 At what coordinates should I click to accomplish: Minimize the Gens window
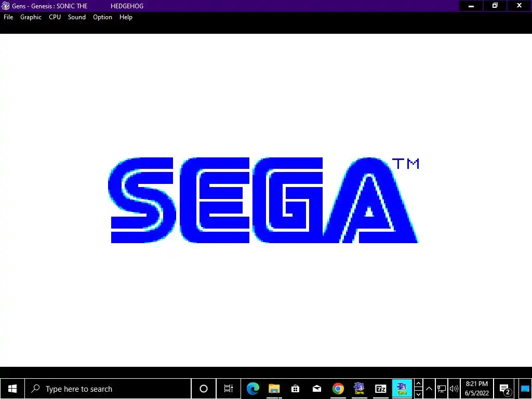[471, 6]
